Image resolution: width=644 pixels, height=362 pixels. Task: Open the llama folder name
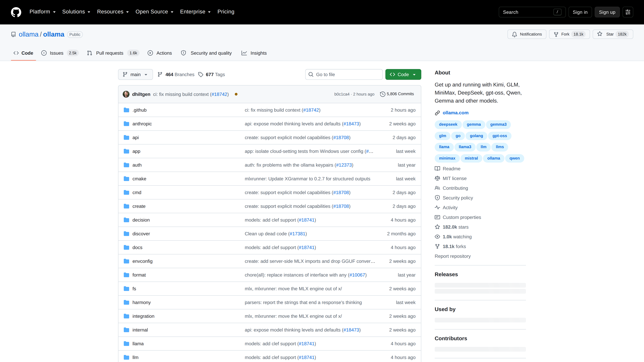click(x=138, y=344)
